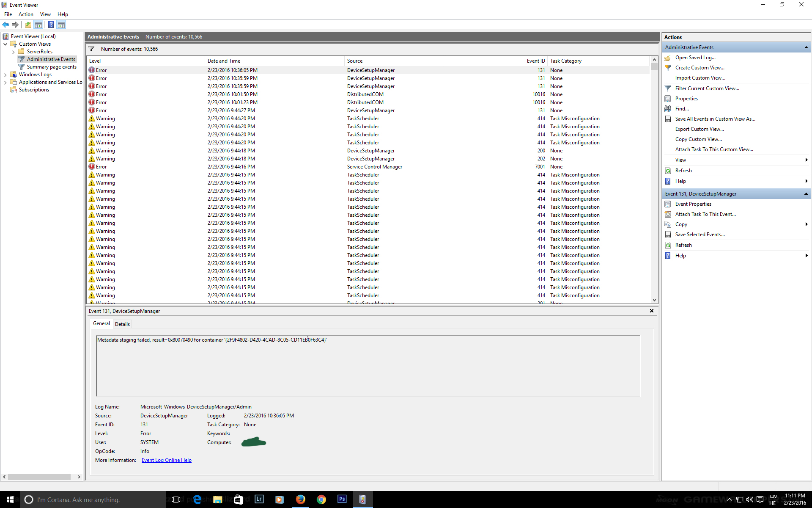Viewport: 812px width, 508px height.
Task: Open the Event Log Online Help link
Action: pos(167,460)
